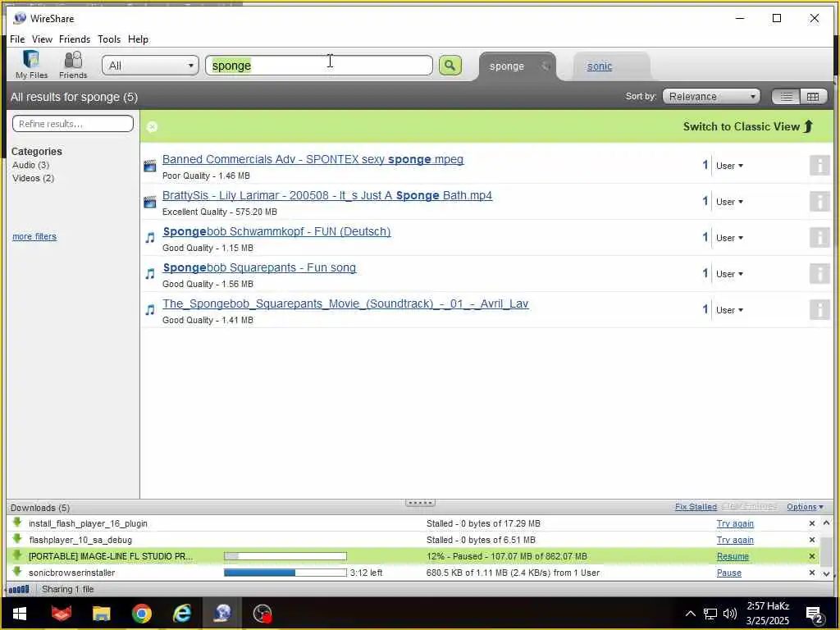Remove FL Studio download from list
Image resolution: width=840 pixels, height=630 pixels.
tap(811, 557)
